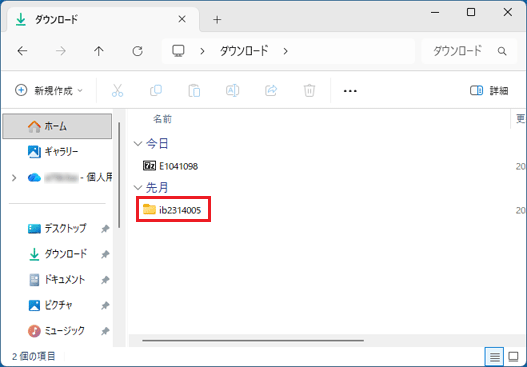This screenshot has height=367, width=527.
Task: Toggle the 詳細 details pane
Action: [489, 91]
